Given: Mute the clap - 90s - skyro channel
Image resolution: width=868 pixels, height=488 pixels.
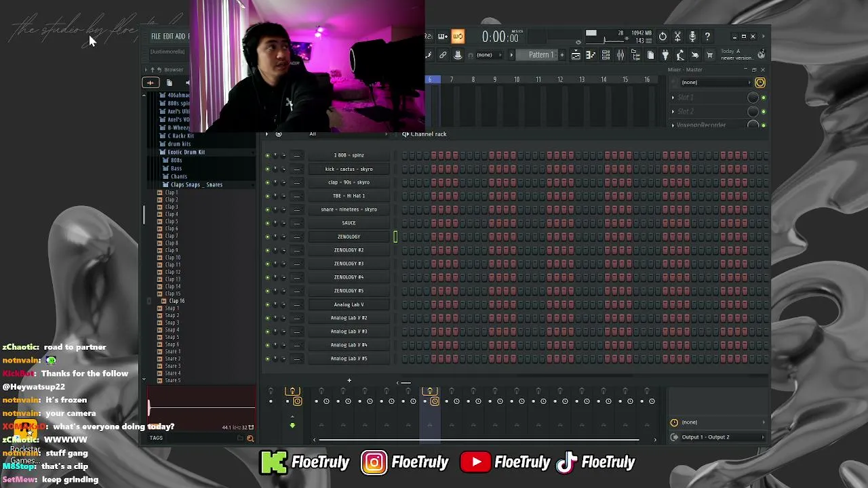Looking at the screenshot, I should pyautogui.click(x=267, y=182).
